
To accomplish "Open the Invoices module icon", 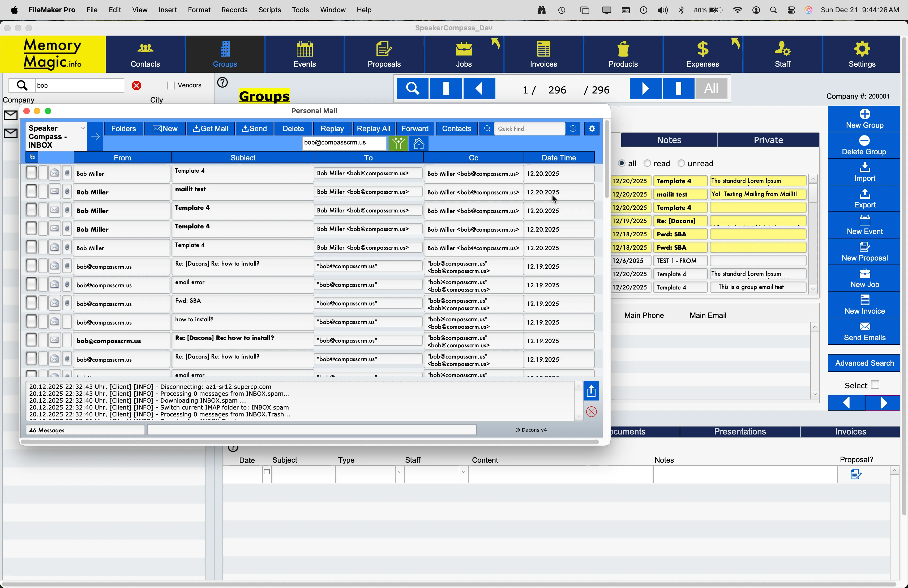I will (543, 54).
